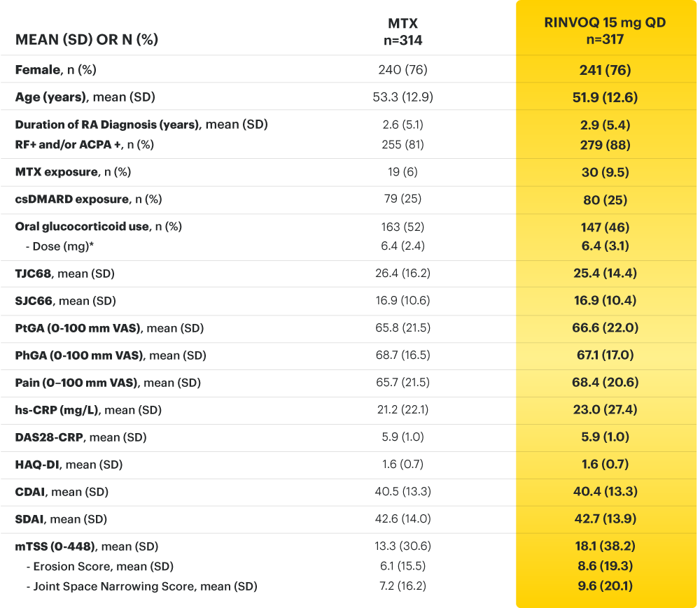This screenshot has height=608, width=700.
Task: Select the value '6.4 (2.4)'
Action: pos(402,246)
